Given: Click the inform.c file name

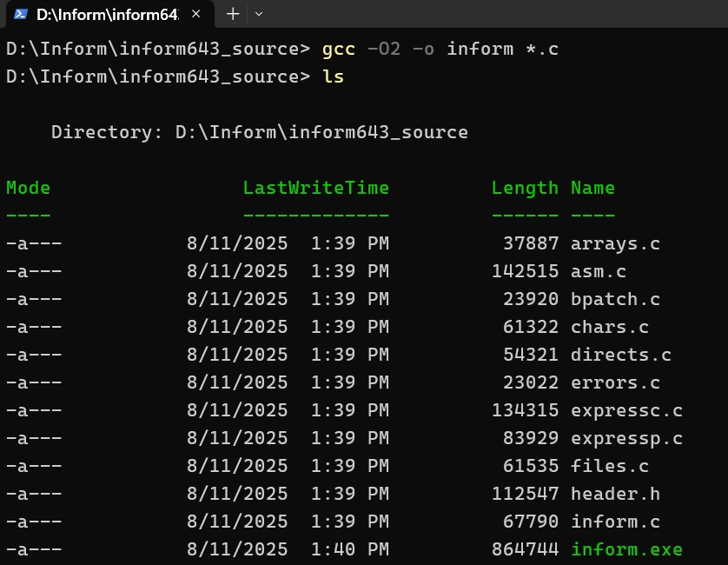Looking at the screenshot, I should tap(615, 522).
